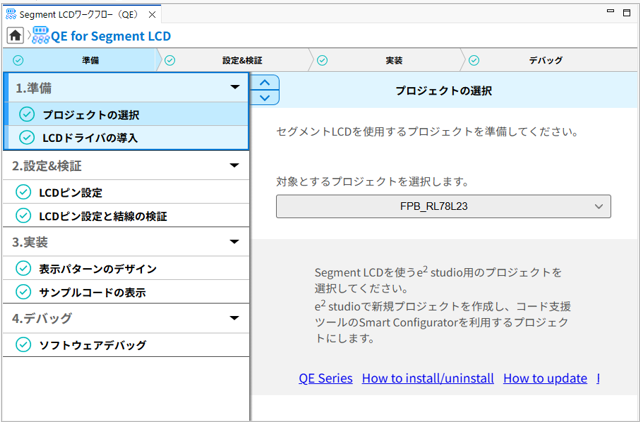This screenshot has width=640, height=422.
Task: Select LCDピン設定 step
Action: (x=70, y=192)
